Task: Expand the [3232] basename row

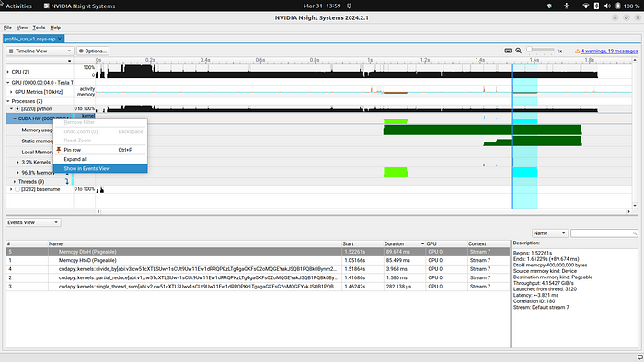Action: (x=11, y=189)
